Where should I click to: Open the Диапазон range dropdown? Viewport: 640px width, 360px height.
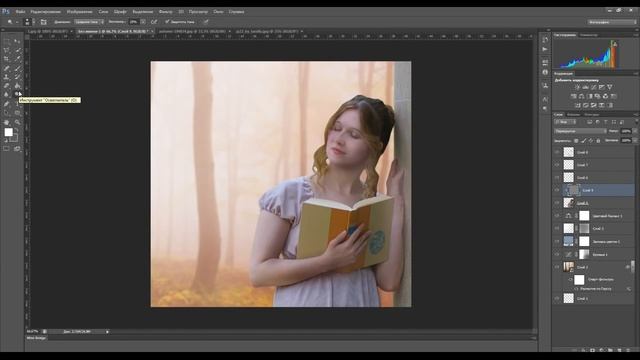(89, 22)
